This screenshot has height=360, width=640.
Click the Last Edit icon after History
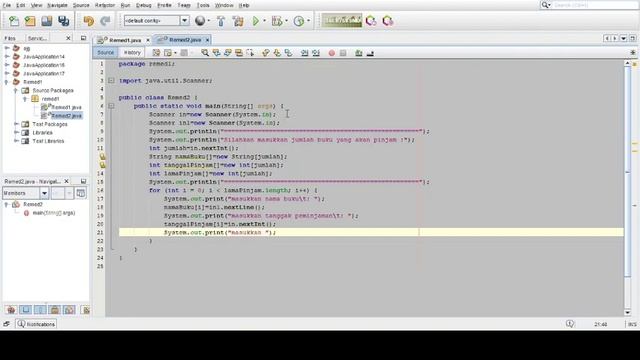tap(156, 53)
